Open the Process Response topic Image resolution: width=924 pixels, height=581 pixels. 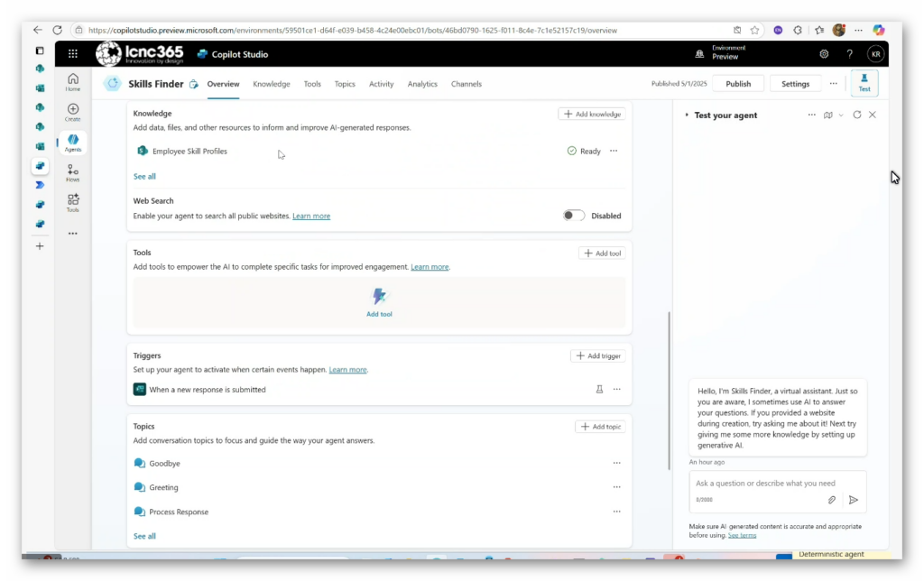click(179, 512)
